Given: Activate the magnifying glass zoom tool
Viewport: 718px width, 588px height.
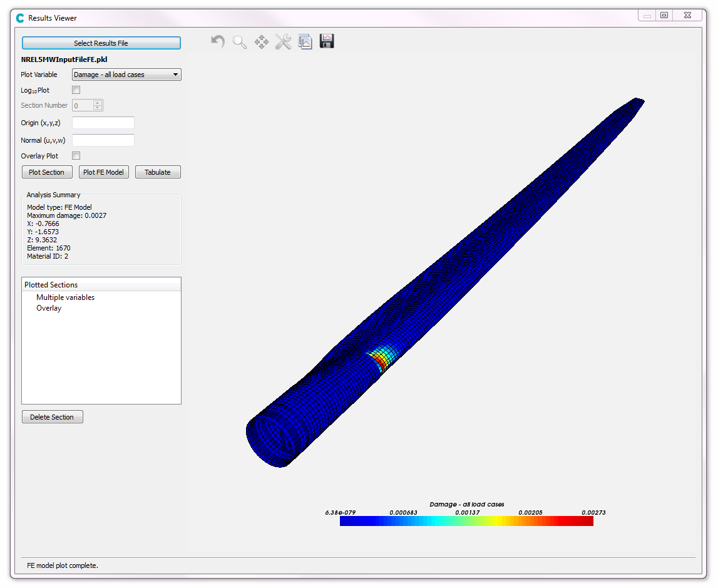Looking at the screenshot, I should click(x=240, y=42).
